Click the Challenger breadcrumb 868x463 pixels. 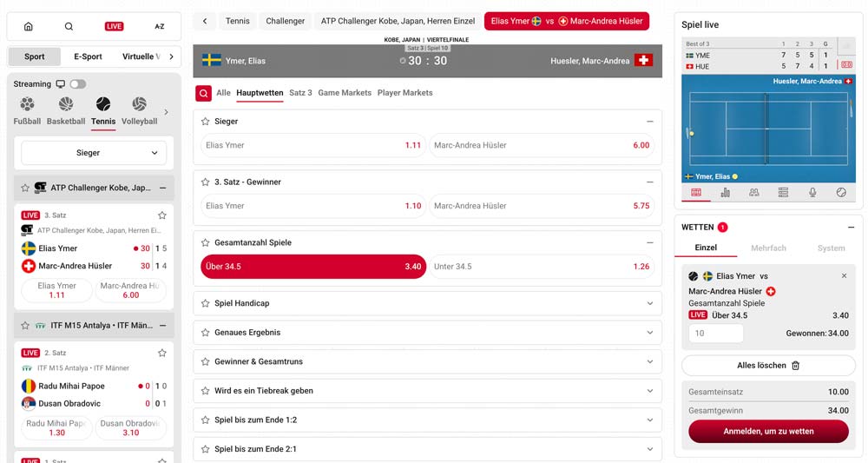(285, 21)
